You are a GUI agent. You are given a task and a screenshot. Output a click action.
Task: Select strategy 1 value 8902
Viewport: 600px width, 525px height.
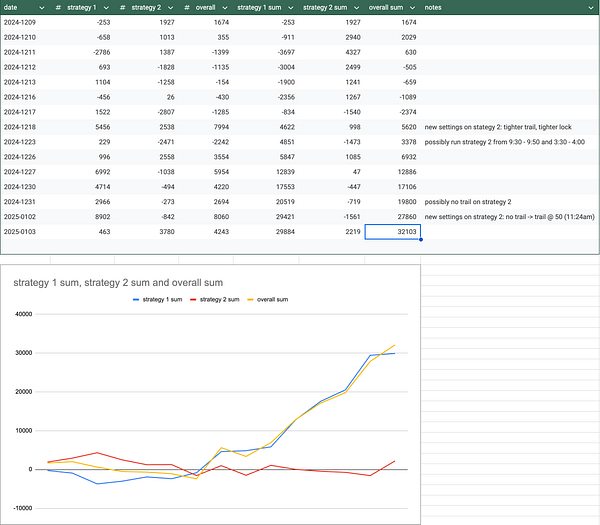103,217
